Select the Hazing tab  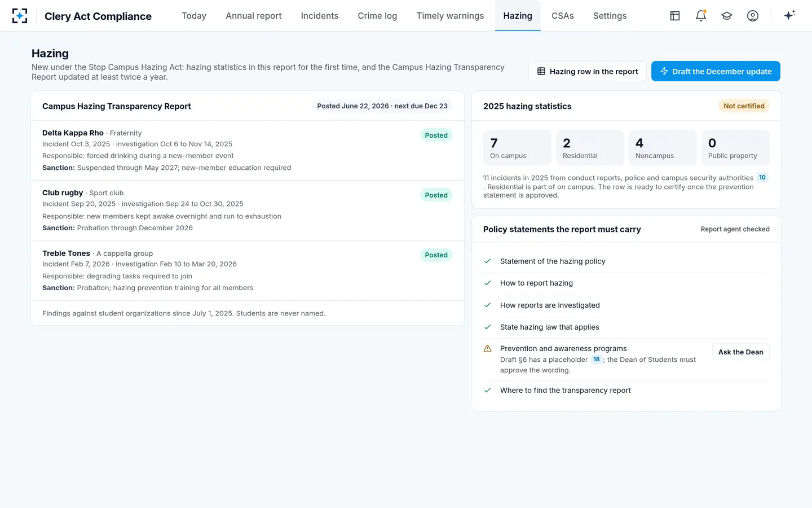pos(518,16)
